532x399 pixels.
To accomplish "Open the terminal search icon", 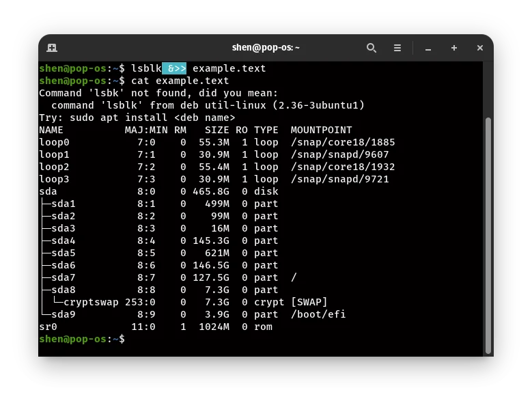I will point(372,48).
